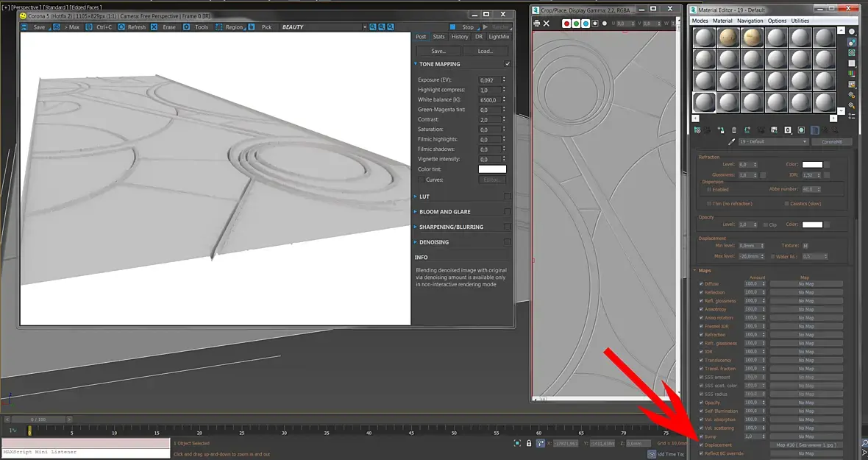Viewport: 868px width, 460px height.
Task: Expand the Bloom and Glare section
Action: pyautogui.click(x=444, y=212)
